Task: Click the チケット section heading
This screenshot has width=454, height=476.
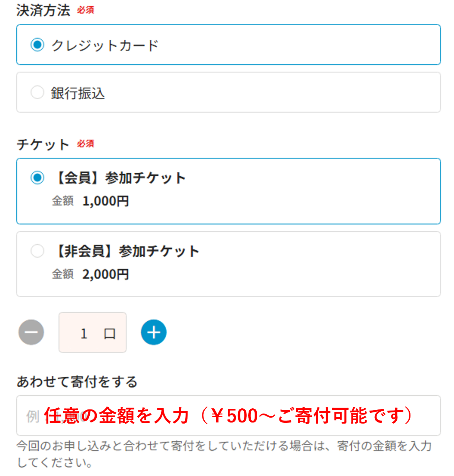Action: (43, 144)
